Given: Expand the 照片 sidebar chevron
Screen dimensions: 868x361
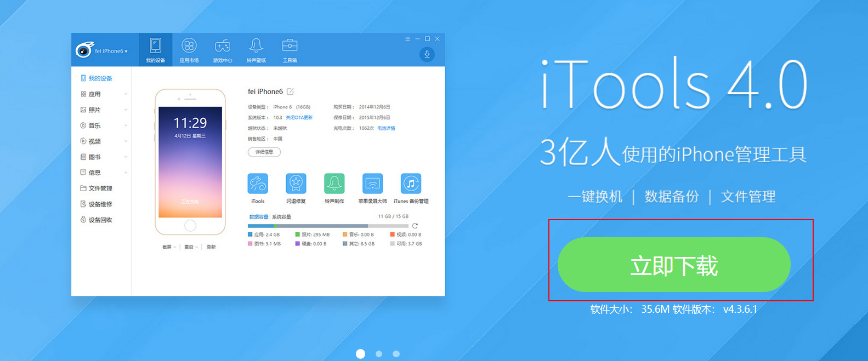Looking at the screenshot, I should 126,110.
